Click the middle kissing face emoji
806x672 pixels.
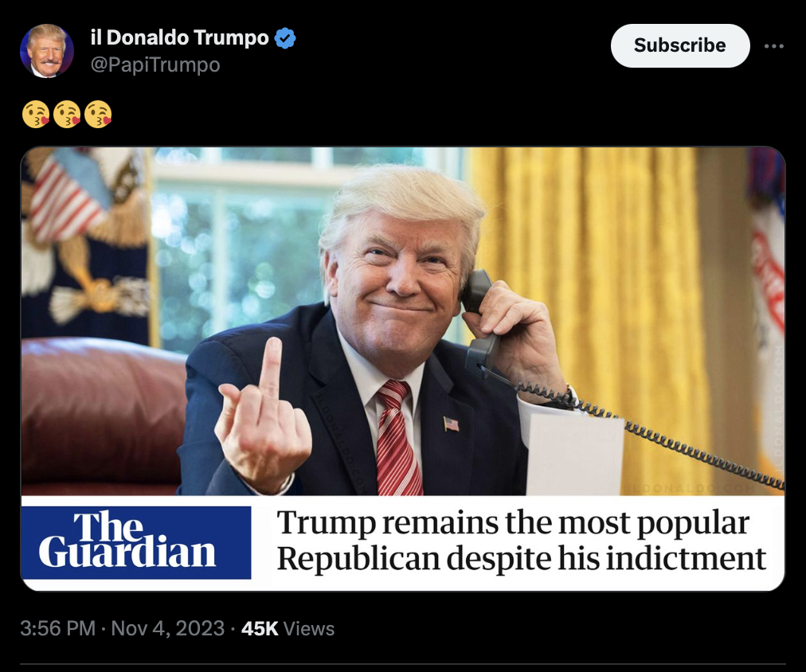[x=67, y=114]
